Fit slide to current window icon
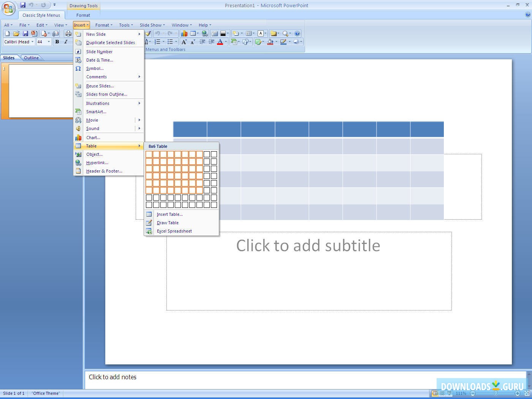The image size is (532, 399). tap(527, 393)
